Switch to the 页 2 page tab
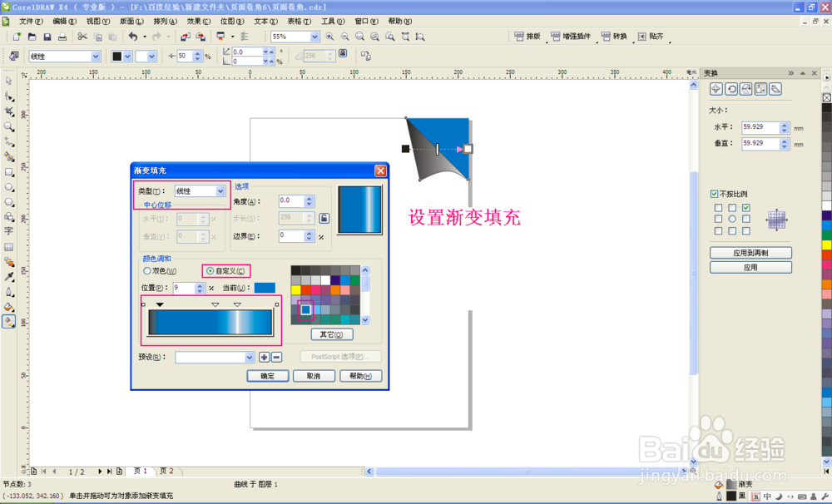This screenshot has width=832, height=504. pyautogui.click(x=167, y=471)
